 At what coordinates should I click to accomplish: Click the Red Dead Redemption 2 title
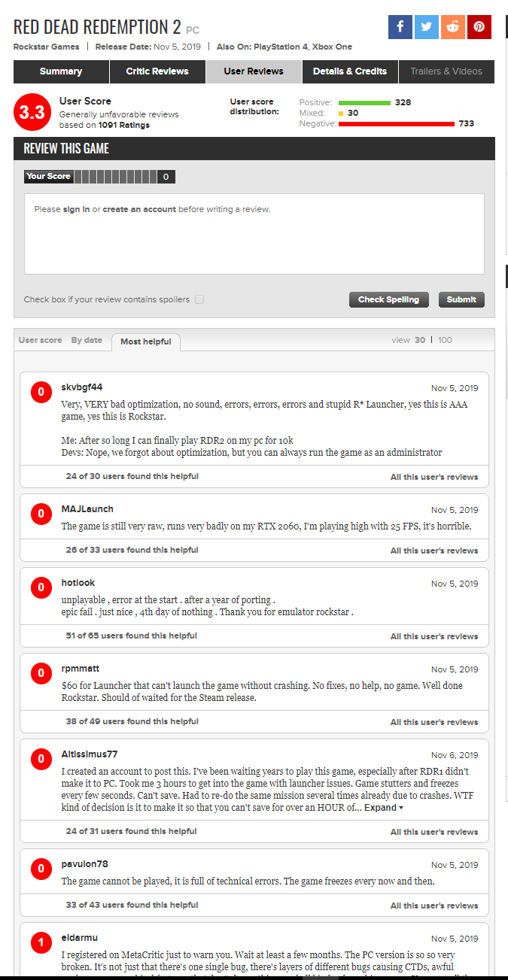pyautogui.click(x=97, y=27)
